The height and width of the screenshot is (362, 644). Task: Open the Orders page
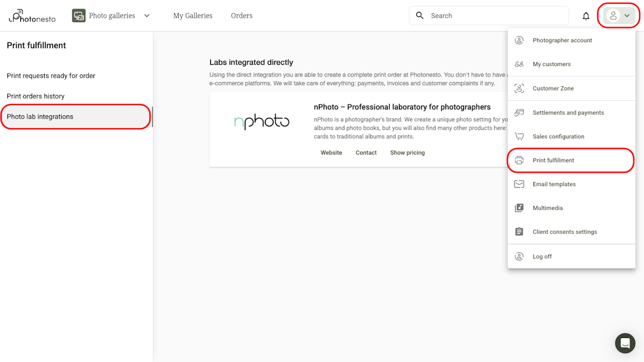pyautogui.click(x=241, y=16)
